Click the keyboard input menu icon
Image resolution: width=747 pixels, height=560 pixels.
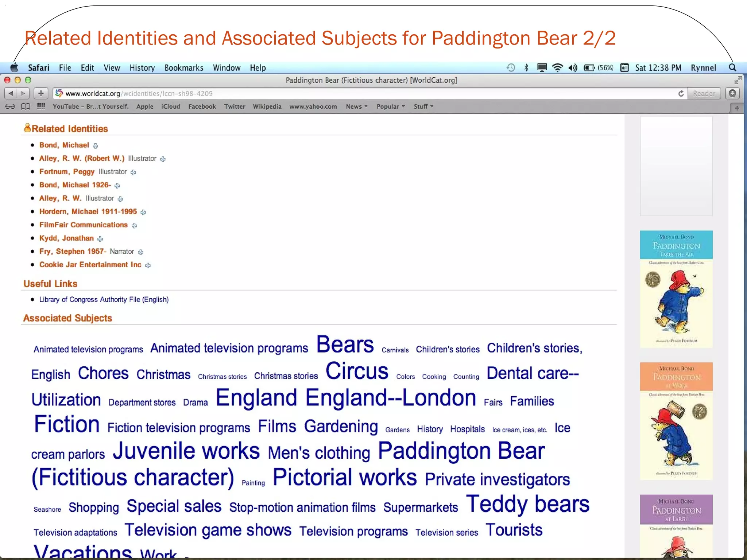pos(624,68)
